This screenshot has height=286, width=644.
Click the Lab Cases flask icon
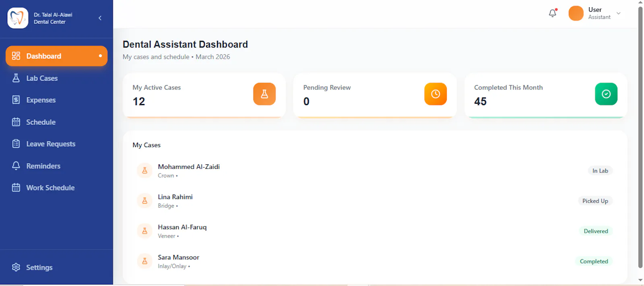[x=16, y=78]
